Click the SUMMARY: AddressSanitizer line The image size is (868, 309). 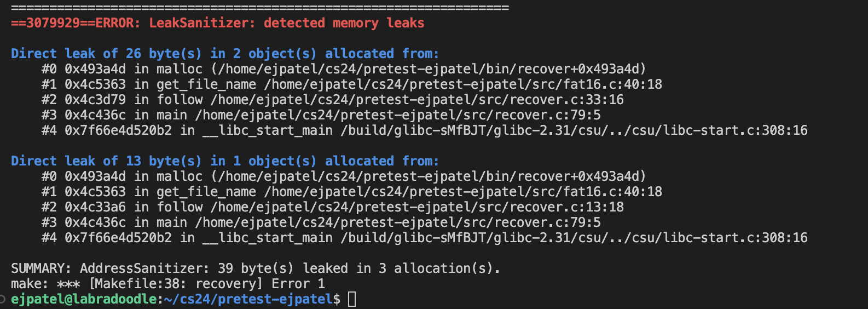point(255,268)
